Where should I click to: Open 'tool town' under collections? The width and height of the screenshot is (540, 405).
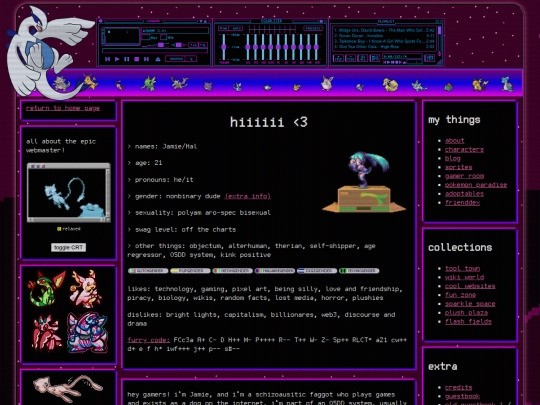coord(462,268)
